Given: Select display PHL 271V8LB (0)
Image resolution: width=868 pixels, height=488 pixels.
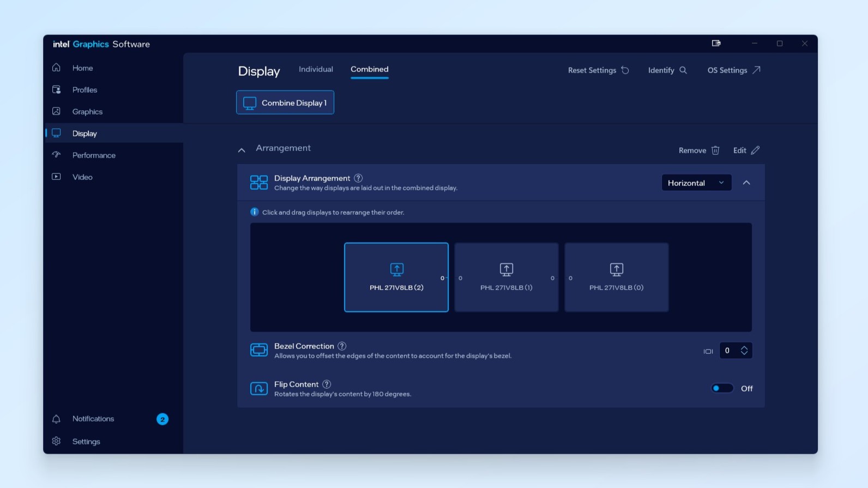Looking at the screenshot, I should pos(617,278).
